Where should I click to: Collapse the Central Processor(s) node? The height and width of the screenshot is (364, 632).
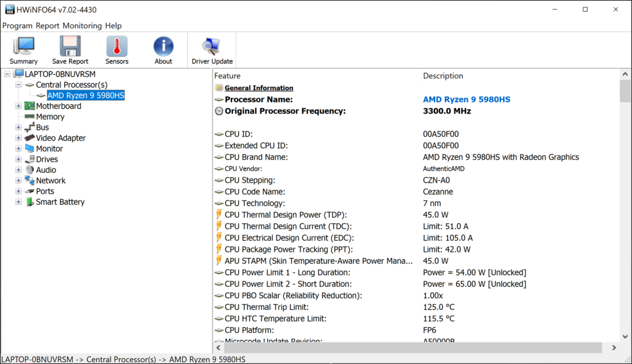(19, 85)
